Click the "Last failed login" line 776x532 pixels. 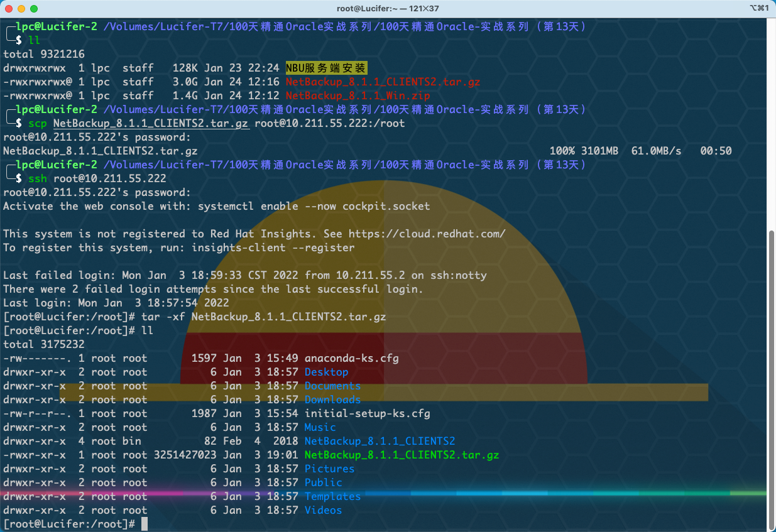pyautogui.click(x=245, y=275)
